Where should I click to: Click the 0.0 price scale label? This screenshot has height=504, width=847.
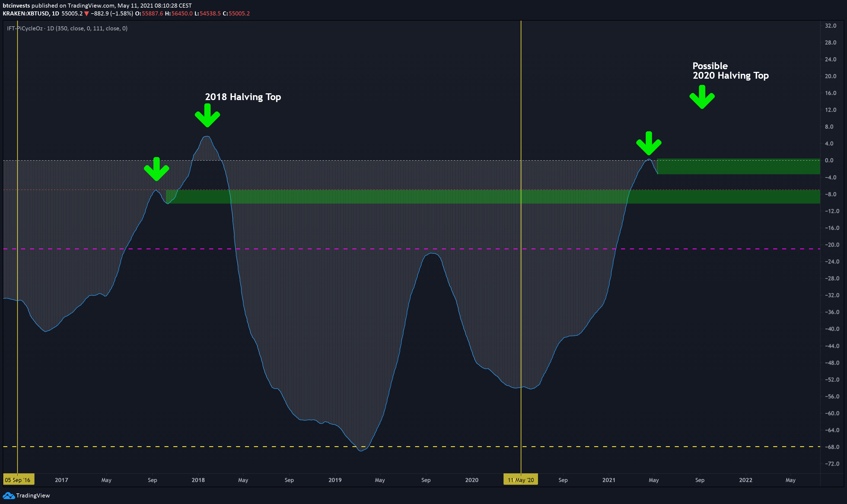[x=829, y=160]
